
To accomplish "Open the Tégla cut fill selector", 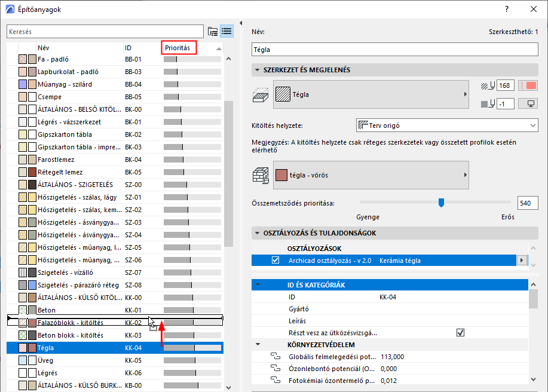I will (371, 94).
